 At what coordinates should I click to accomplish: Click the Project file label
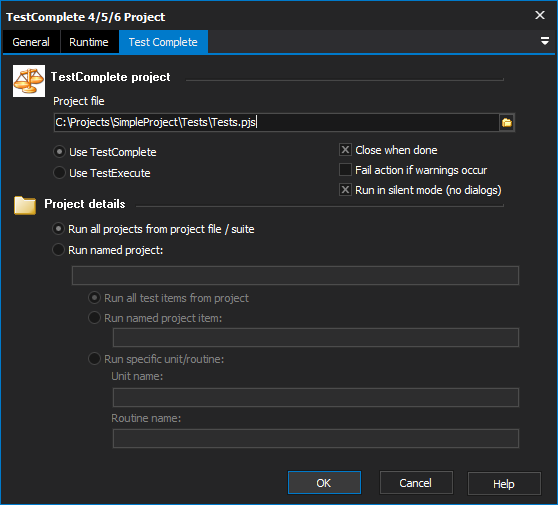coord(79,101)
